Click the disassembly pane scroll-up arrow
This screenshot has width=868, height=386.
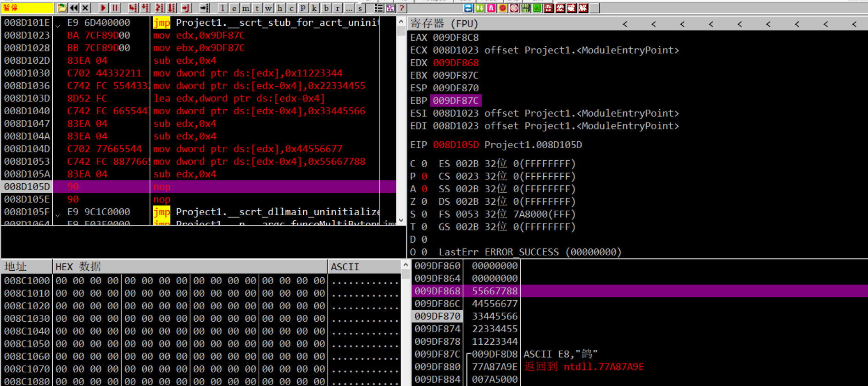(x=401, y=22)
